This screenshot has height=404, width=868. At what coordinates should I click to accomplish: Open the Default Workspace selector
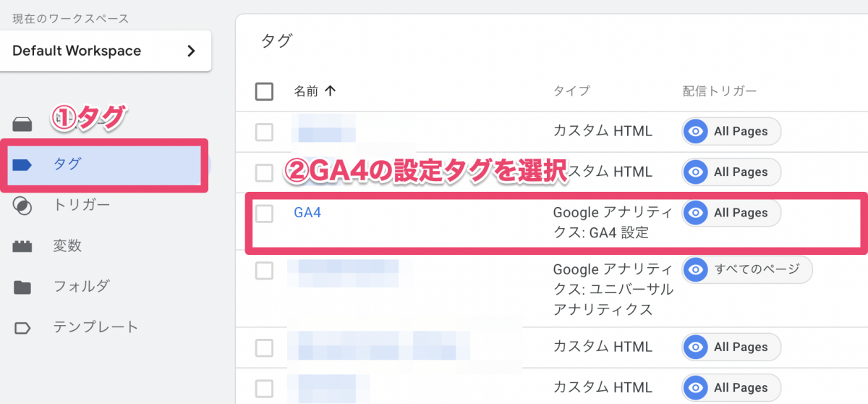pyautogui.click(x=105, y=51)
